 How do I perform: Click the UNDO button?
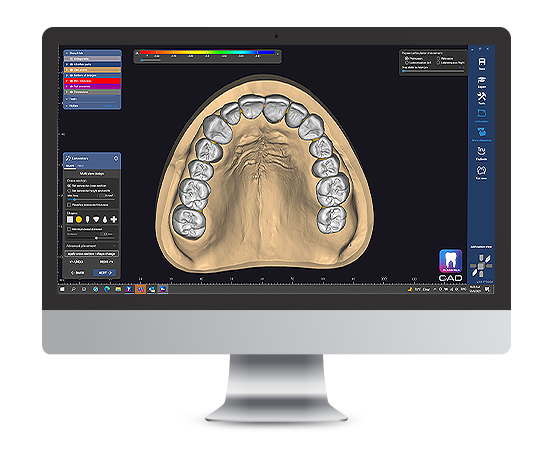point(76,262)
